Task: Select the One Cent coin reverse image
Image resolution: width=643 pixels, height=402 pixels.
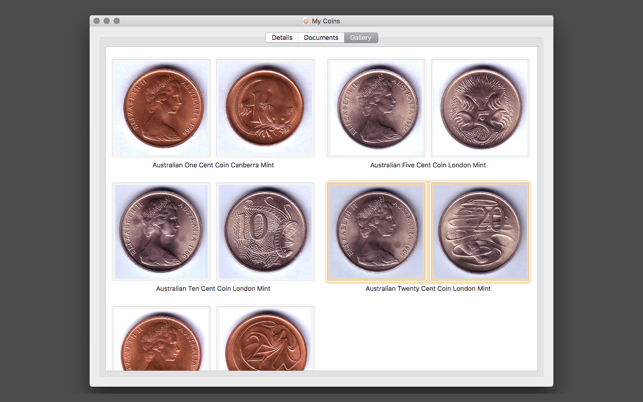Action: (x=265, y=108)
